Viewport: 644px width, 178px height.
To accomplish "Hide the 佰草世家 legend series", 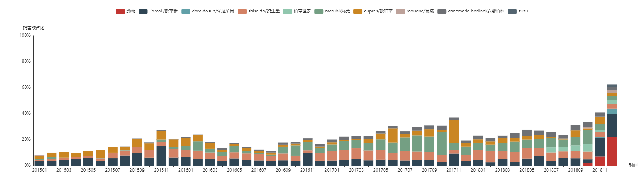I will (x=297, y=11).
